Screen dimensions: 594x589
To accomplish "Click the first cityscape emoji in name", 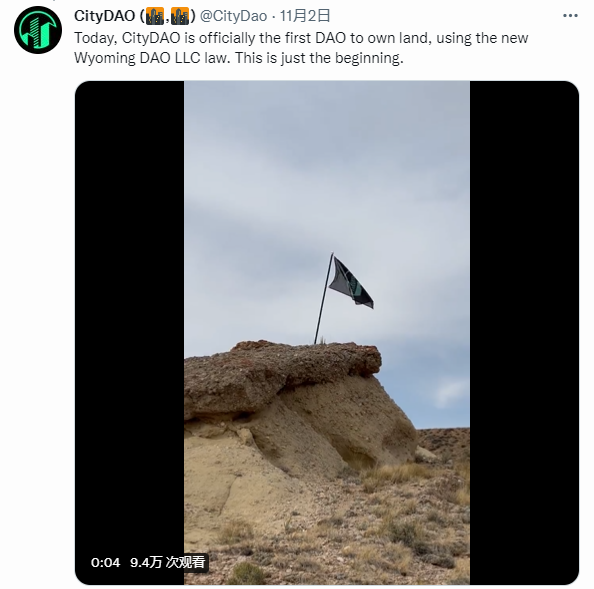I will coord(155,16).
